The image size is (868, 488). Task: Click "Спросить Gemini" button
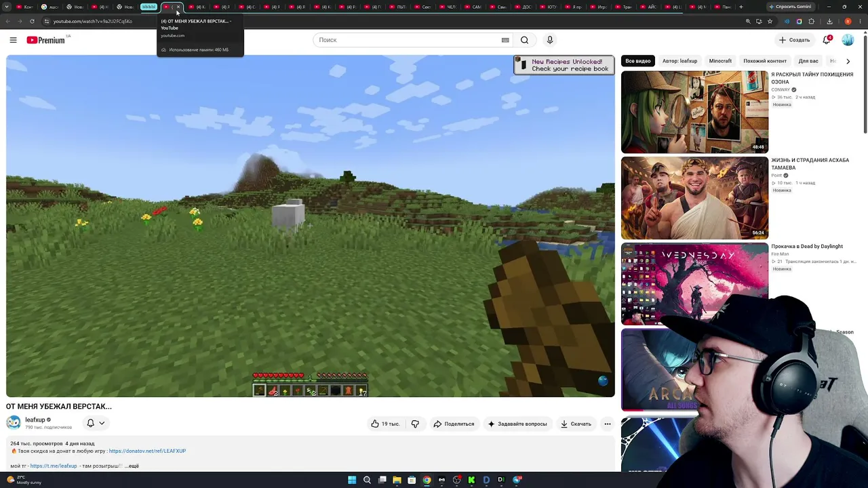(x=791, y=7)
